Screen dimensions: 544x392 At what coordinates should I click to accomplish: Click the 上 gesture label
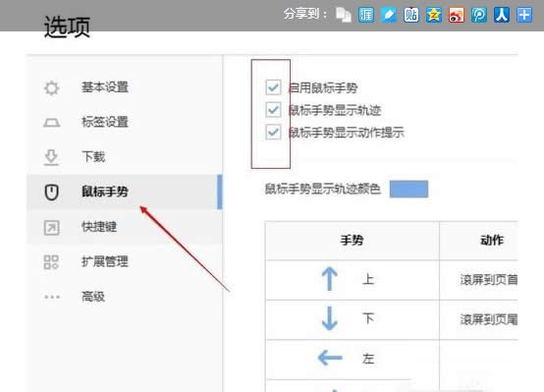[x=368, y=279]
